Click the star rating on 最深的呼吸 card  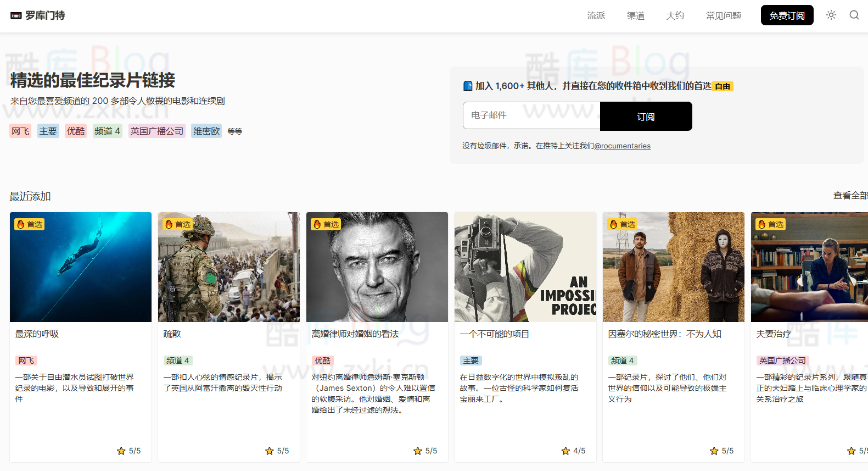coord(128,451)
